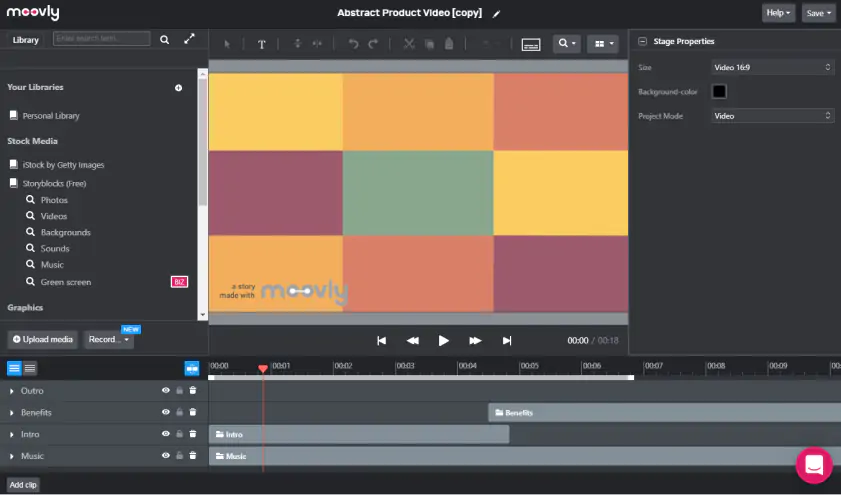Undo the last action
Image resolution: width=841 pixels, height=495 pixels.
[x=353, y=44]
